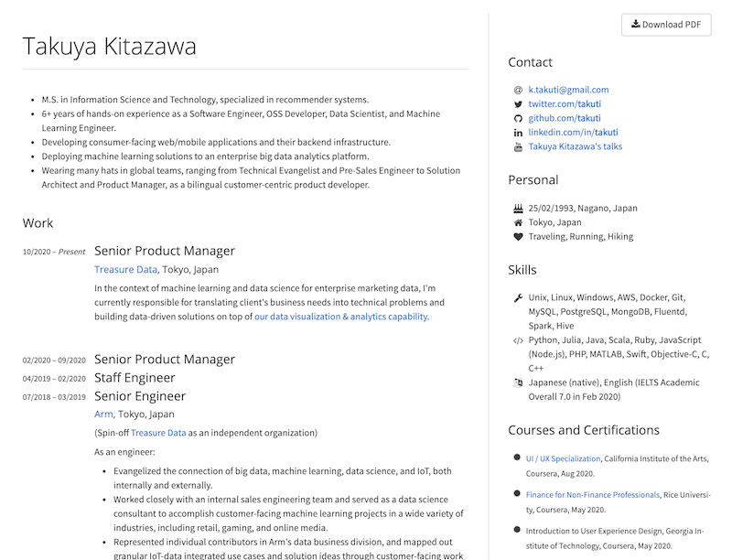Click the Takuya Kitazawa name heading
Screen dimensions: 732x560
[109, 46]
